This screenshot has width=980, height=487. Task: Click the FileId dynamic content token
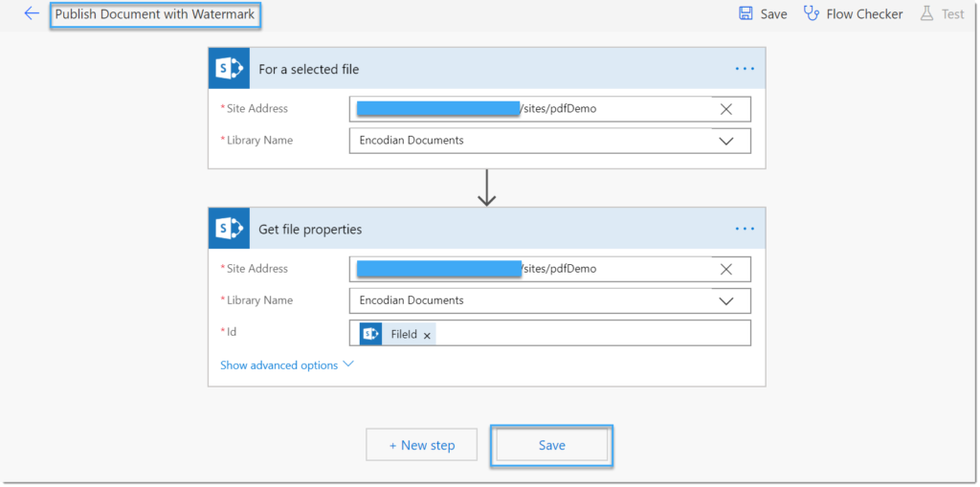click(396, 335)
